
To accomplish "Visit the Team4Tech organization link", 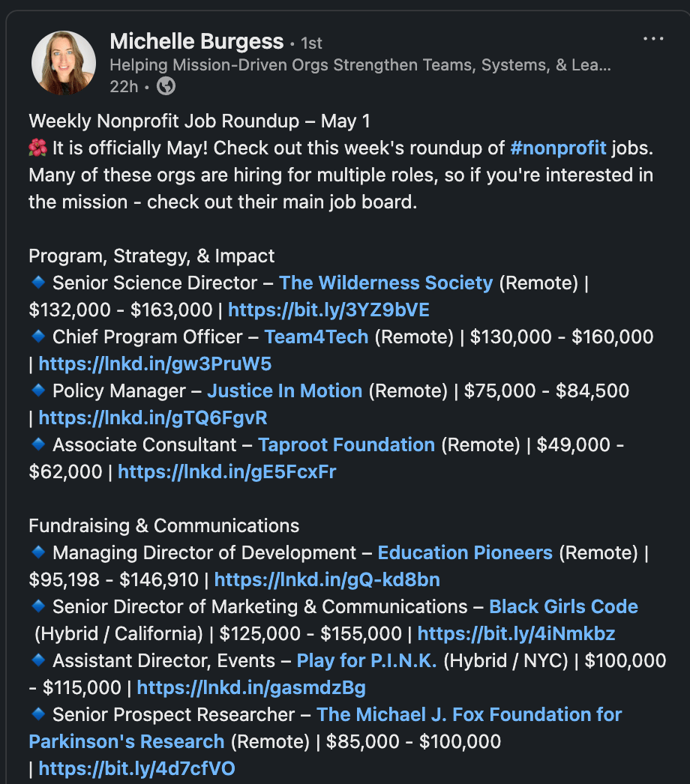I will [x=316, y=337].
